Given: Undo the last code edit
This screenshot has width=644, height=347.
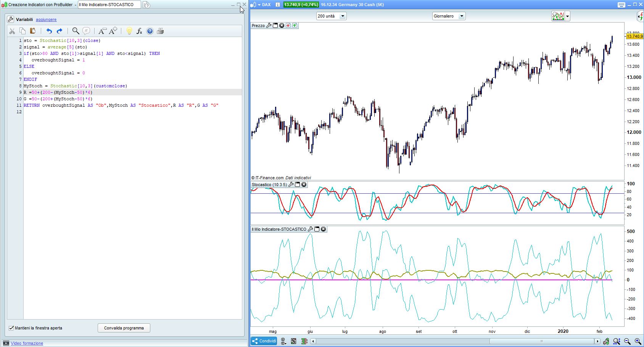Looking at the screenshot, I should tap(49, 31).
